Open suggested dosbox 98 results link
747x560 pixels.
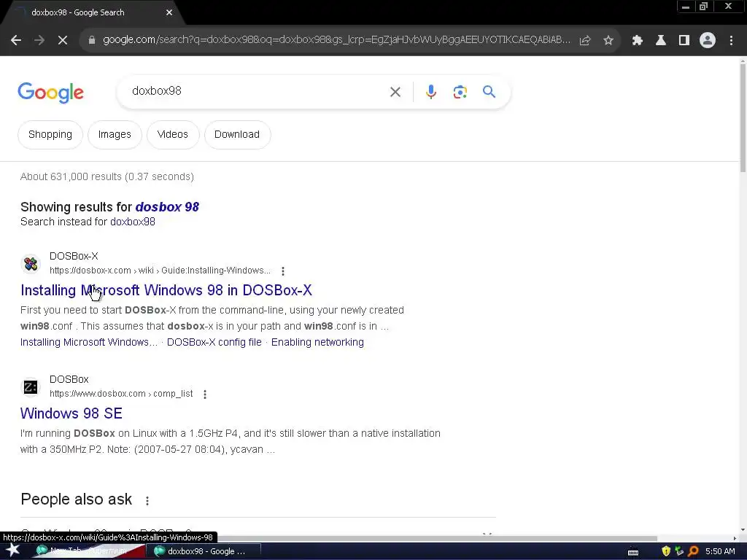tap(167, 207)
